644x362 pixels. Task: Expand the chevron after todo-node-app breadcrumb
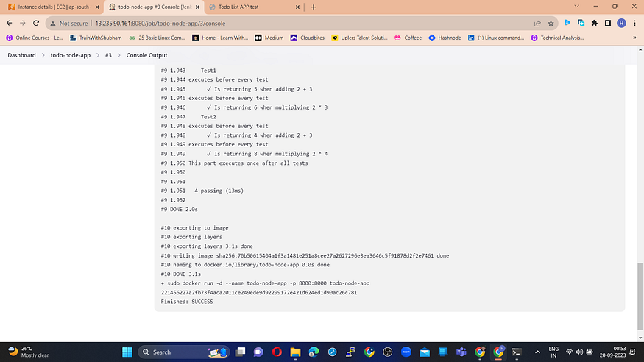point(98,55)
